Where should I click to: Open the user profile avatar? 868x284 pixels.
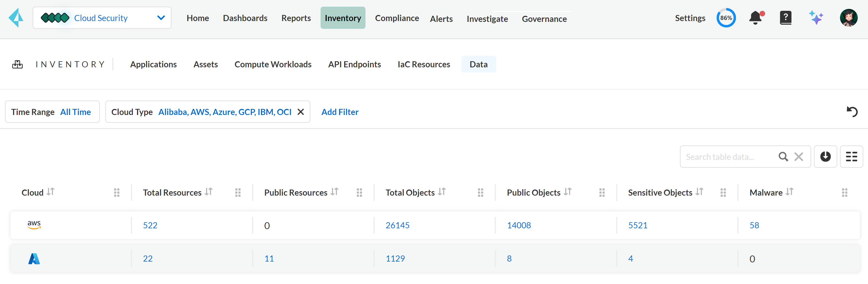point(849,18)
